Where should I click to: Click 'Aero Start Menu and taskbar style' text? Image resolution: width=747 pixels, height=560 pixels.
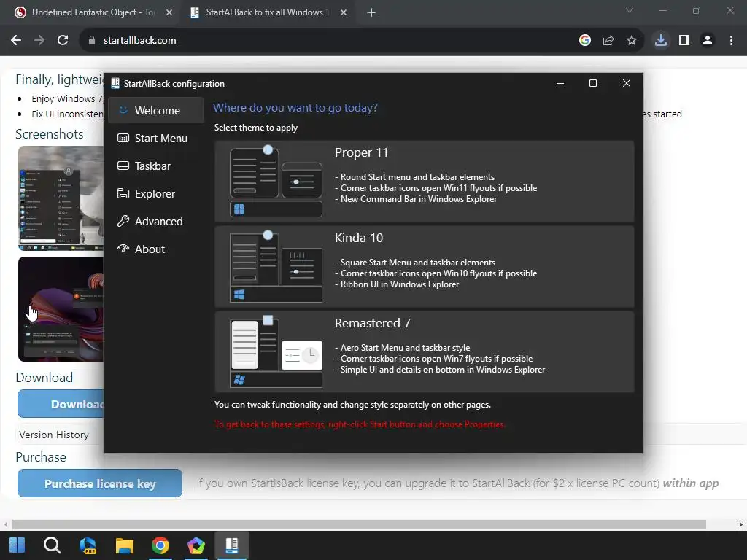(x=402, y=348)
